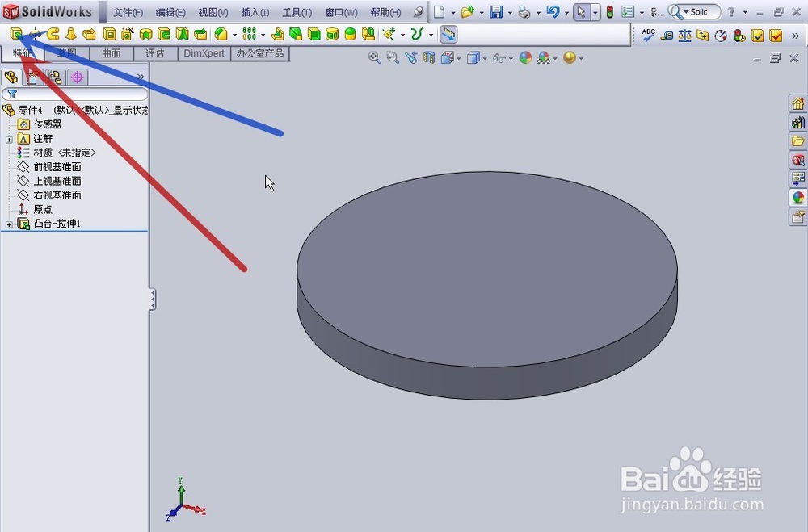Click Zoom to Area icon
Viewport: 808px width, 532px height.
393,57
